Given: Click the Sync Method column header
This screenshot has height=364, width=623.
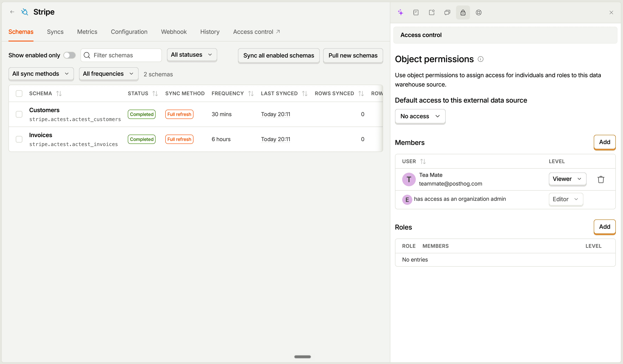Looking at the screenshot, I should (x=185, y=93).
